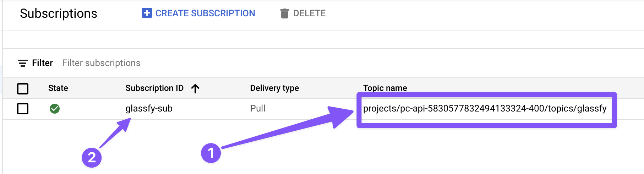Toggle the select-all header checkbox
The height and width of the screenshot is (174, 644).
pos(23,88)
